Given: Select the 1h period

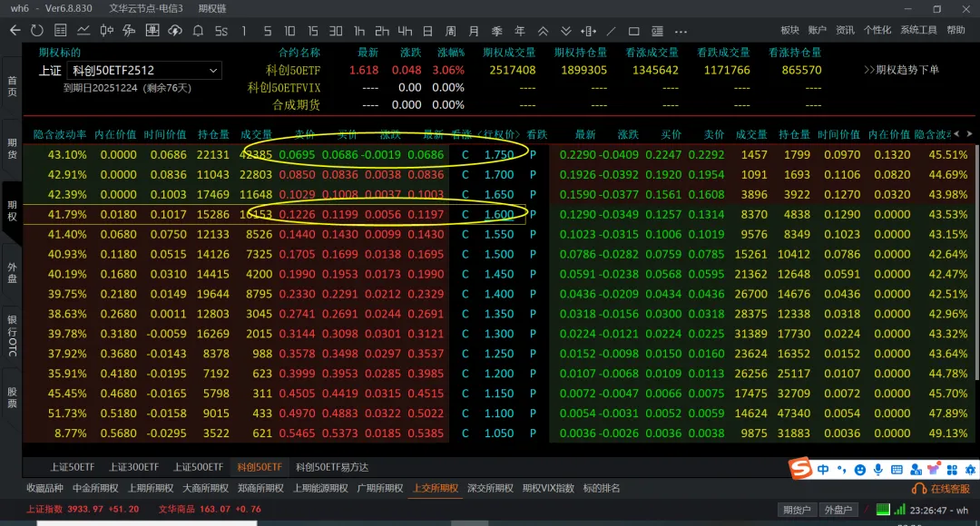Looking at the screenshot, I should (358, 31).
